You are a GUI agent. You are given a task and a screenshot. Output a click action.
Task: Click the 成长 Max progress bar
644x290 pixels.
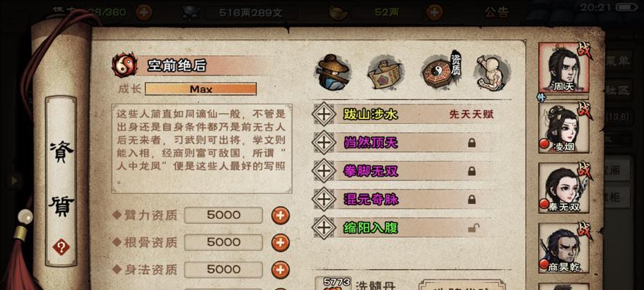(x=201, y=88)
